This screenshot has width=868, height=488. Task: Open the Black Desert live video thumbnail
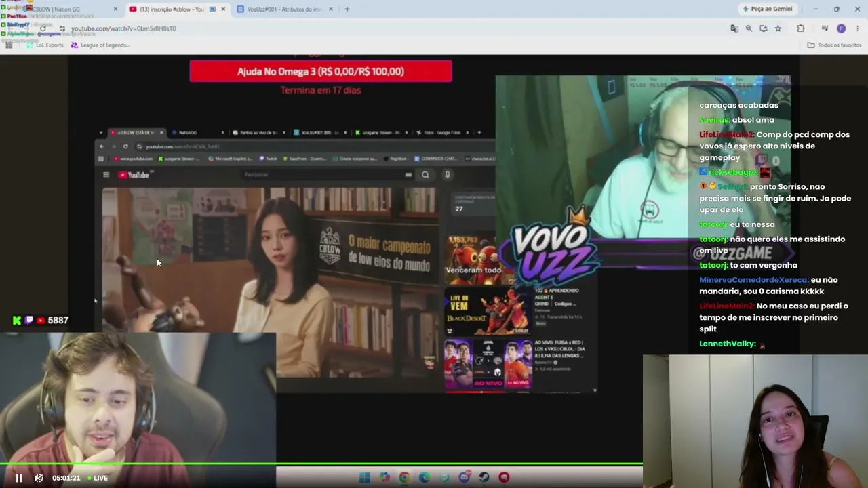[488, 310]
